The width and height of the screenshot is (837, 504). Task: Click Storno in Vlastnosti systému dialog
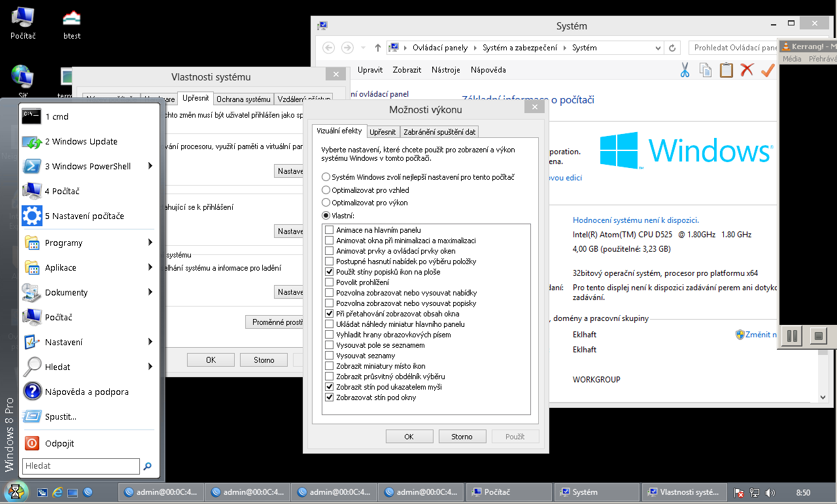264,360
